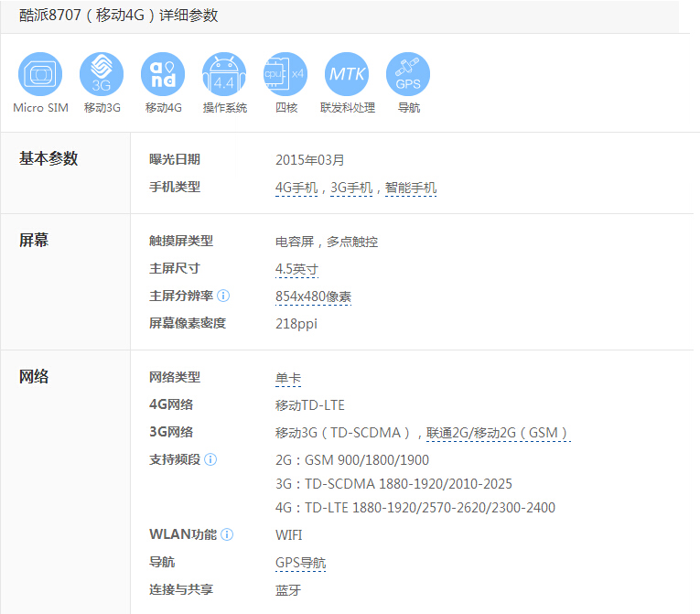Open the 854x480像素 resolution link
700x614 pixels.
pyautogui.click(x=313, y=296)
